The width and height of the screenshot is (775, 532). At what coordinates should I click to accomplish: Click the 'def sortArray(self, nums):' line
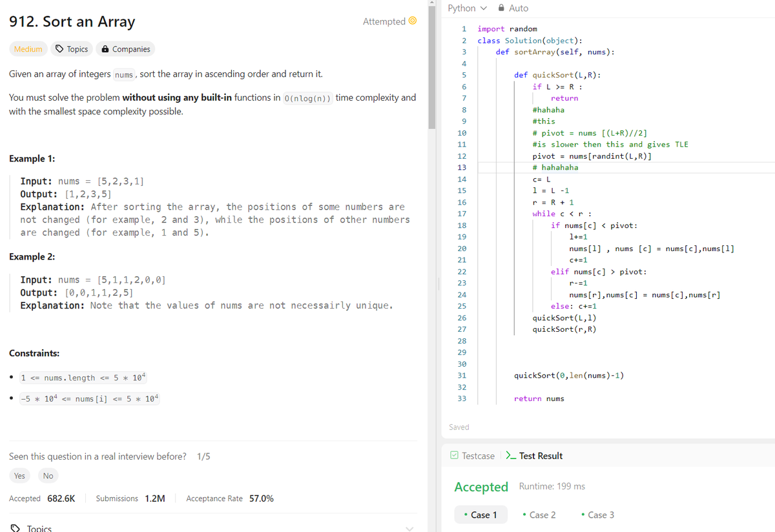click(x=555, y=52)
